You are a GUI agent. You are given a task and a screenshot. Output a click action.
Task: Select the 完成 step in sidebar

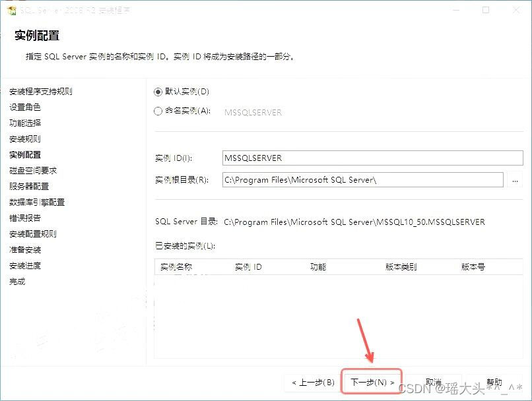pyautogui.click(x=17, y=282)
